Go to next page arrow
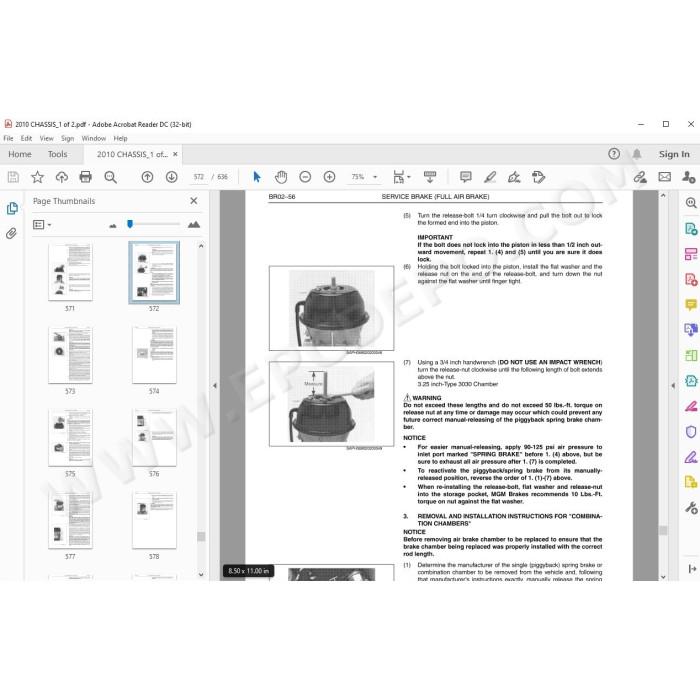 point(171,177)
